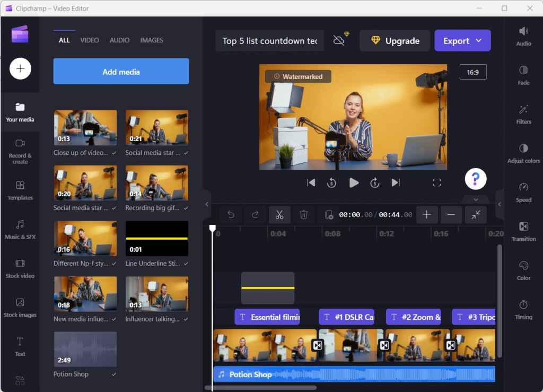Switch to the VIDEO media tab

coord(90,40)
